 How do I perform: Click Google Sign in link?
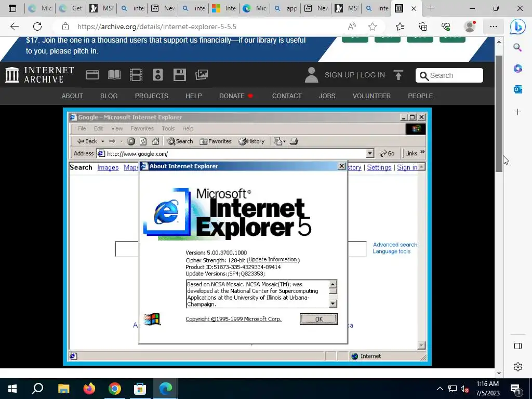(x=407, y=168)
